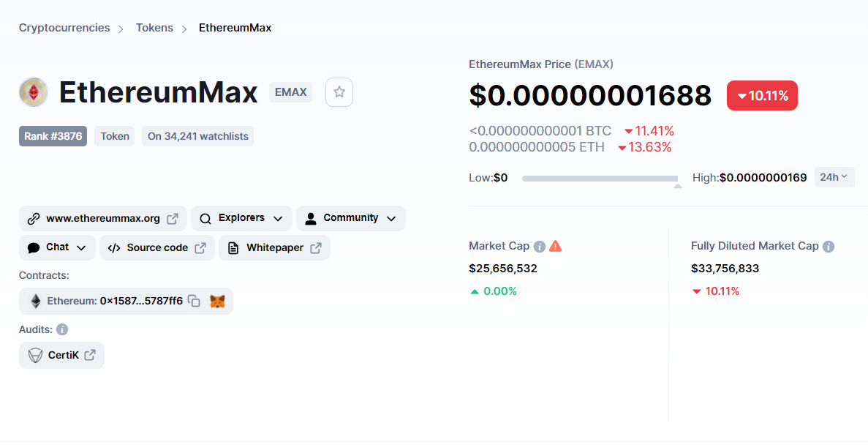Open the Source code link
868x445 pixels.
[157, 247]
